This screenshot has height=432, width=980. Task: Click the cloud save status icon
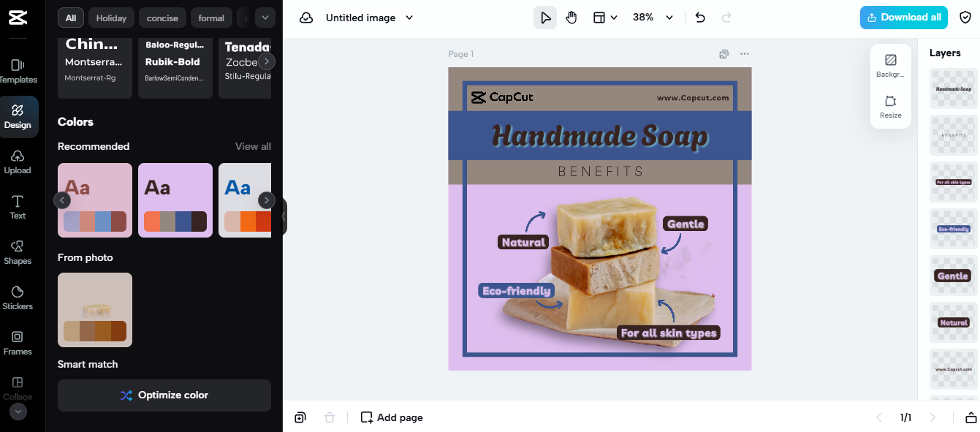point(306,18)
